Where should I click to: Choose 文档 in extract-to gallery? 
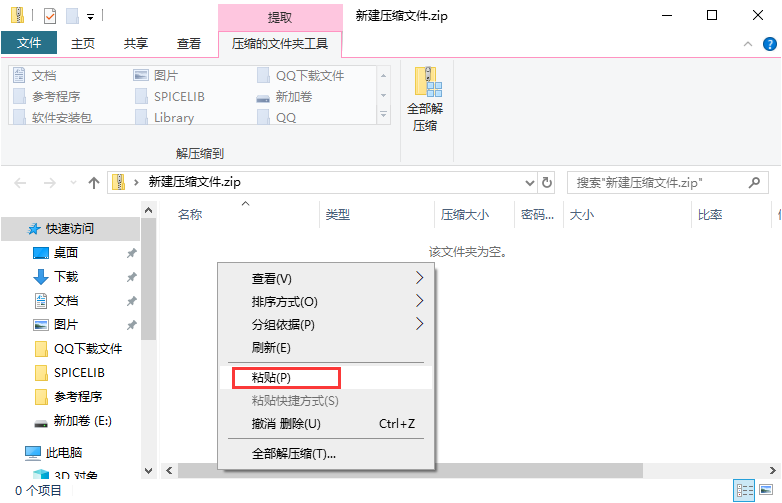(x=35, y=75)
